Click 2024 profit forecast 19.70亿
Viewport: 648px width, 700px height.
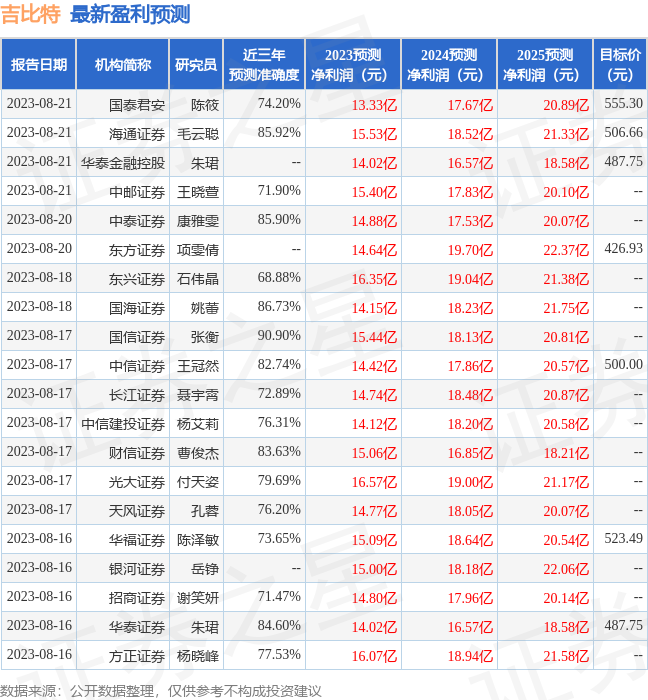pyautogui.click(x=470, y=250)
